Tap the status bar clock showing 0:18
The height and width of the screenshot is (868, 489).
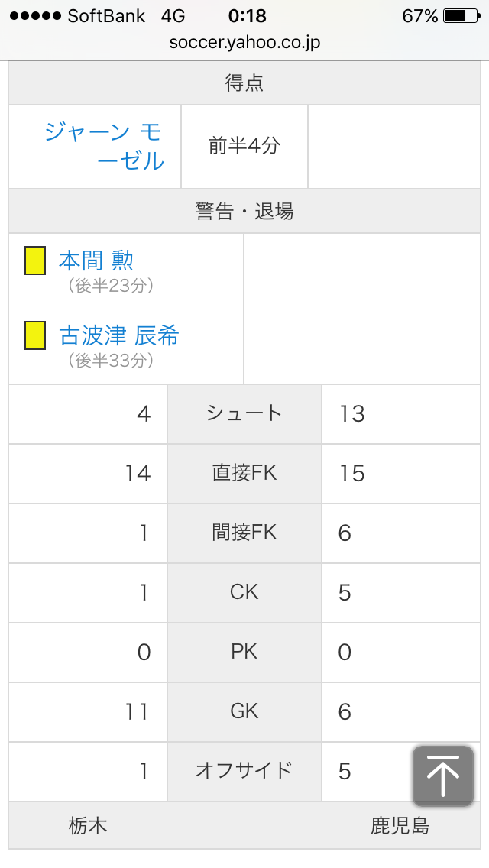point(247,15)
